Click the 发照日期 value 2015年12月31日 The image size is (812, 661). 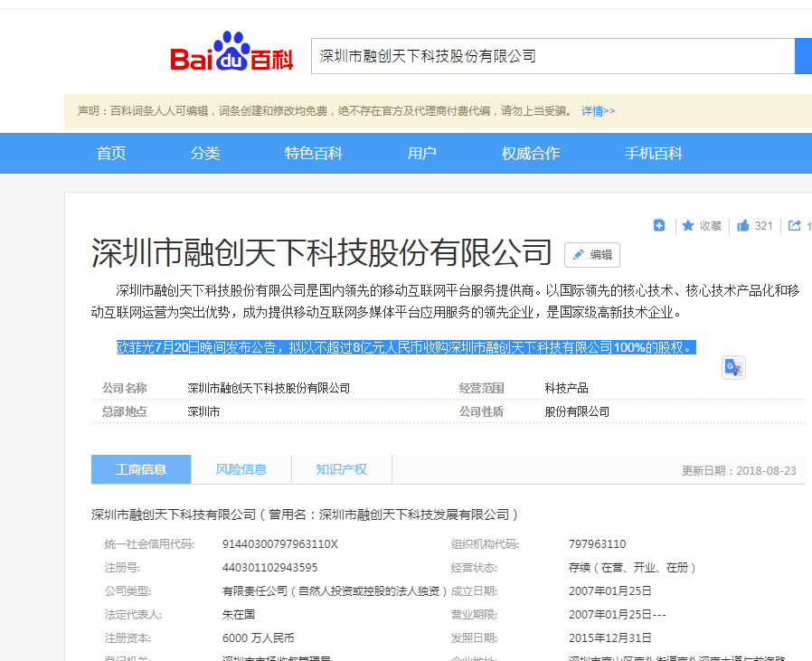(610, 637)
